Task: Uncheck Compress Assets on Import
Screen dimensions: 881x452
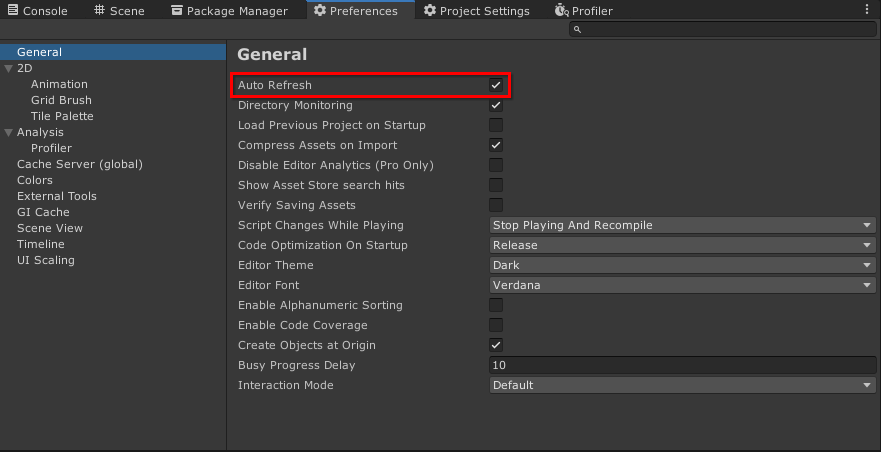Action: [x=496, y=145]
